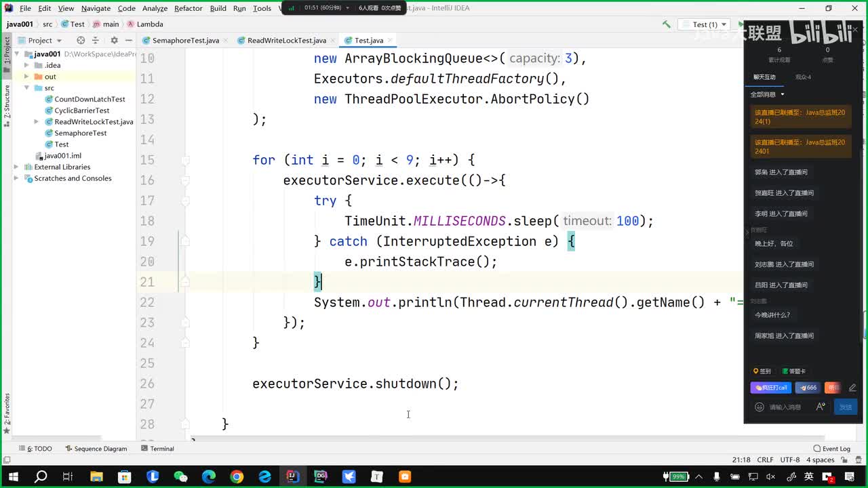The image size is (868, 488).
Task: Click the line separator CRLF indicator
Action: (765, 460)
